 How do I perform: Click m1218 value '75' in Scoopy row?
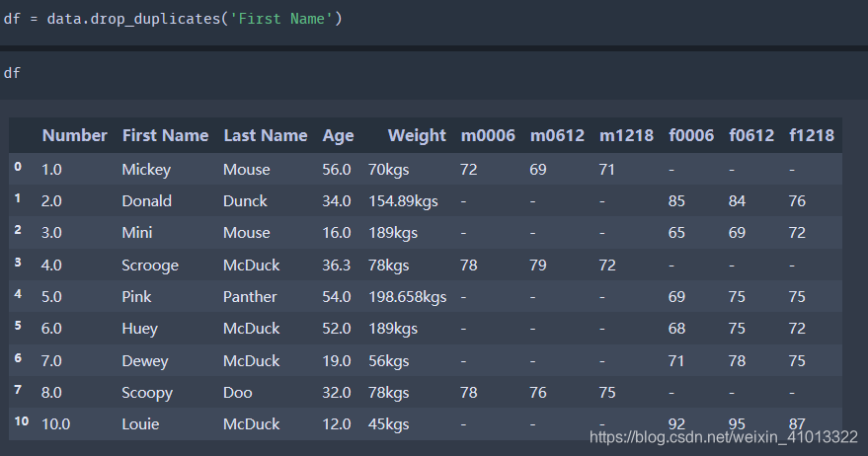(607, 393)
